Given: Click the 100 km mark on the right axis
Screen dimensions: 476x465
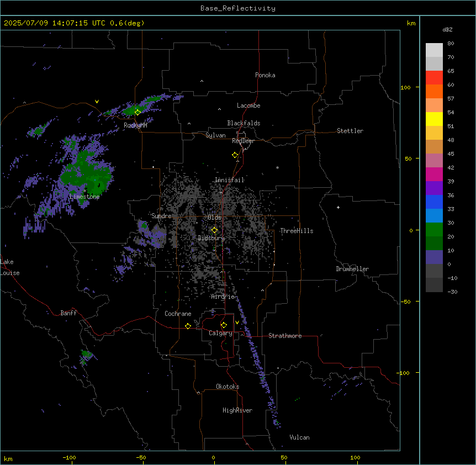Looking at the screenshot, I should [x=405, y=88].
